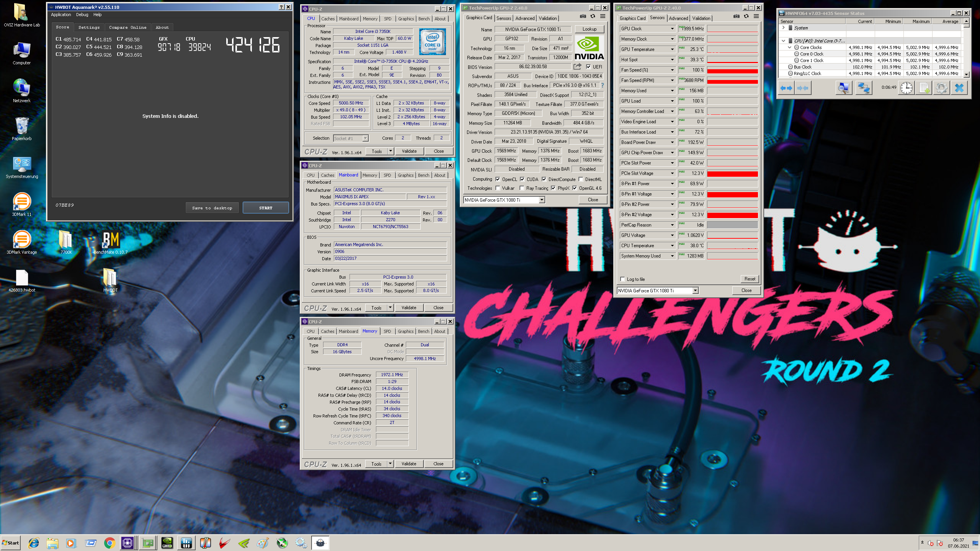Click START button in Aquamark
The width and height of the screenshot is (980, 551).
(x=266, y=208)
